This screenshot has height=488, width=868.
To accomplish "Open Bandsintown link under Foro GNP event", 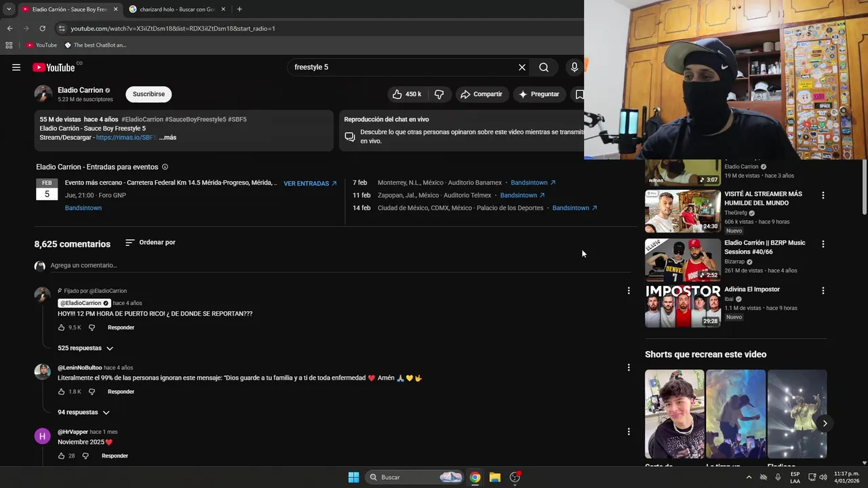I will pyautogui.click(x=83, y=208).
